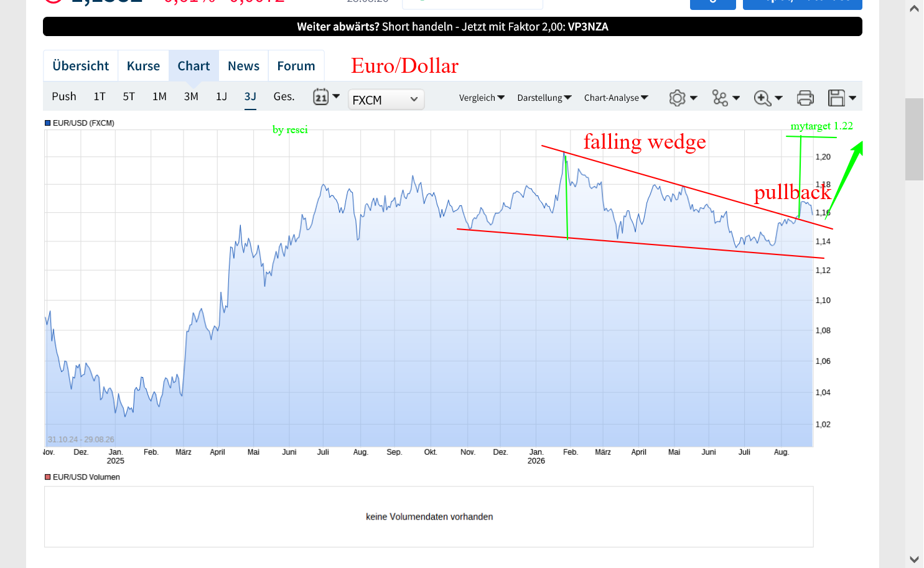Set chart timeframe to 5T
The image size is (924, 568).
[129, 96]
